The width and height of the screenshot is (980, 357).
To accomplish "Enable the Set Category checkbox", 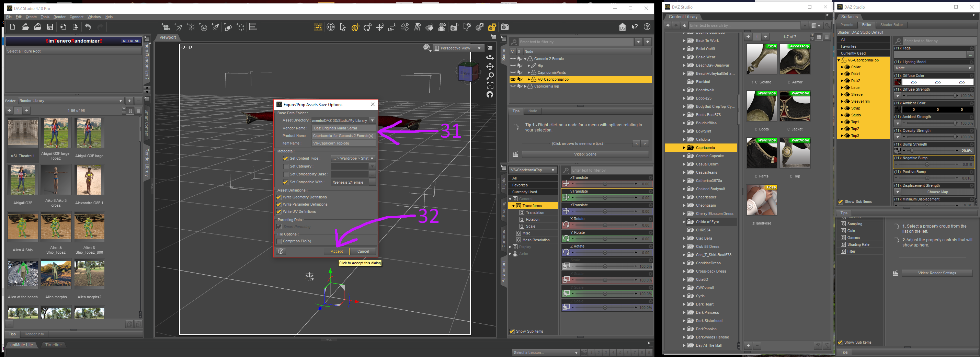I will tap(286, 166).
